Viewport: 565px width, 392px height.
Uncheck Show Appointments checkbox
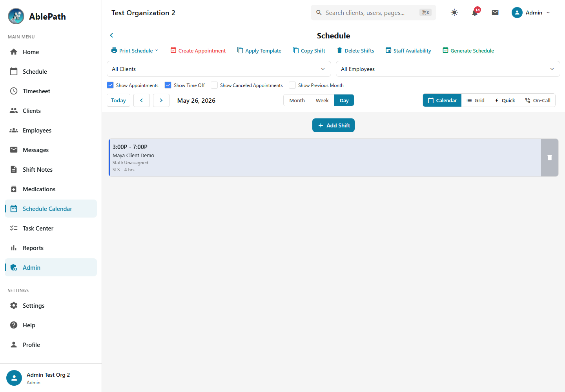[110, 85]
